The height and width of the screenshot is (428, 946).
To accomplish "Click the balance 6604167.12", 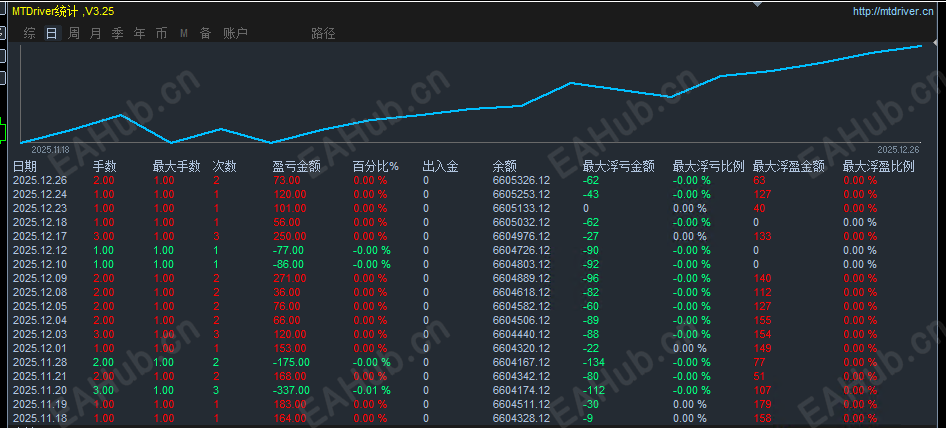I will pos(521,362).
